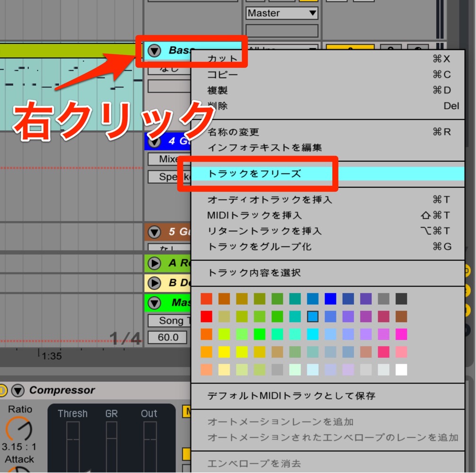Pick the gray swatch in first row
The width and height of the screenshot is (476, 473).
[384, 299]
